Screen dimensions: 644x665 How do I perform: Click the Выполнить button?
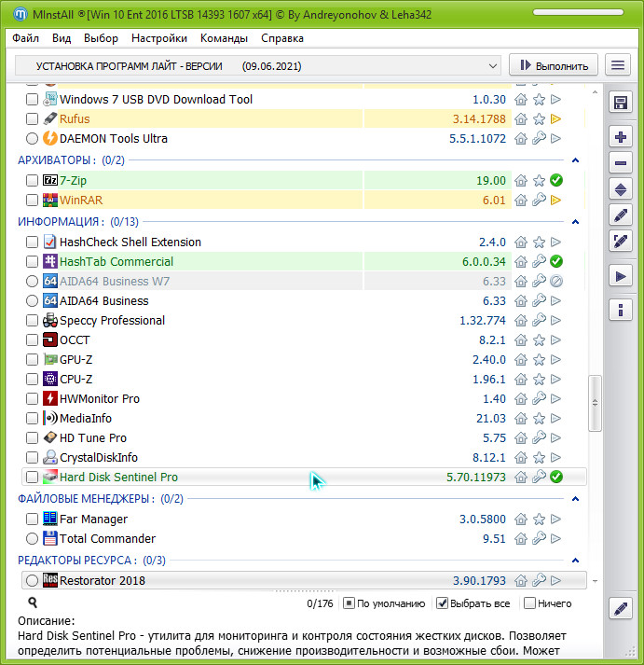[554, 65]
